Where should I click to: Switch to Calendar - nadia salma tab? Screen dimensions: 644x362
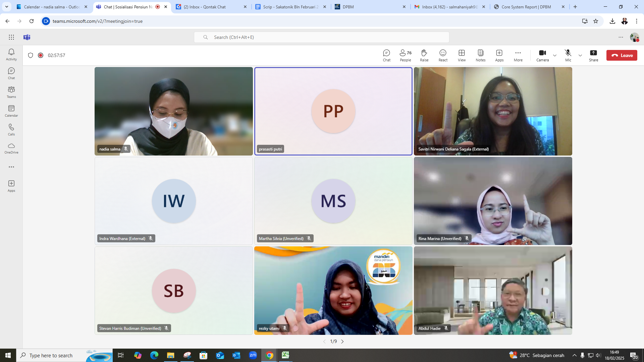[52, 7]
